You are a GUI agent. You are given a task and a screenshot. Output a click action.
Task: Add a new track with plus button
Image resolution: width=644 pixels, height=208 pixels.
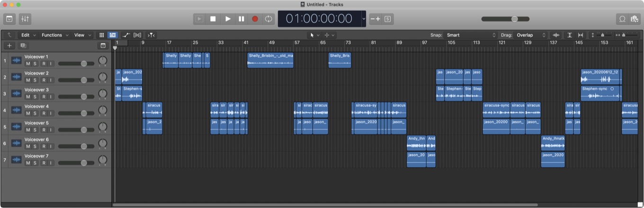(x=9, y=46)
